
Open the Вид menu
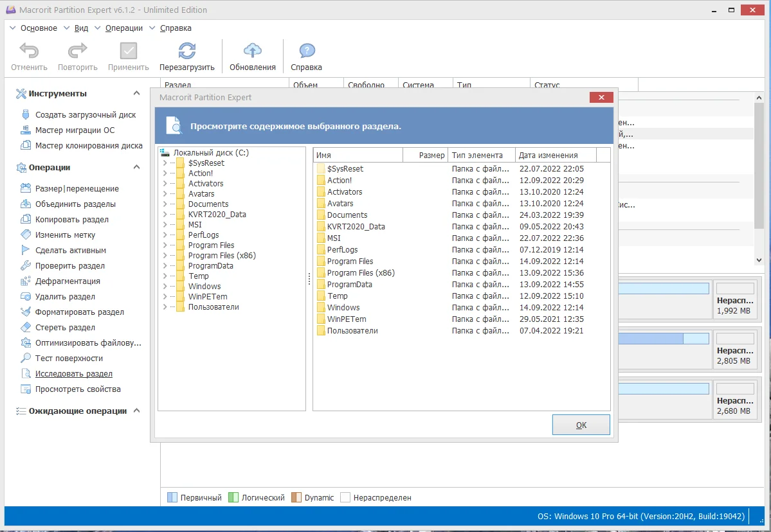(x=81, y=28)
